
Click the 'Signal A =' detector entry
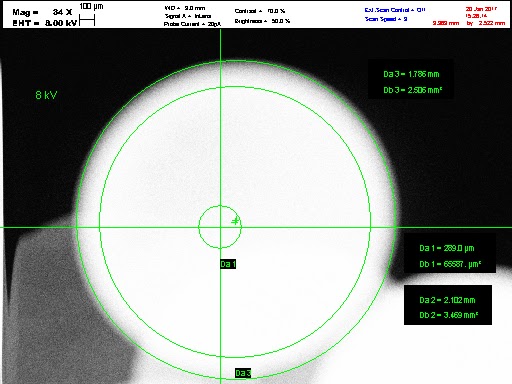[188, 16]
